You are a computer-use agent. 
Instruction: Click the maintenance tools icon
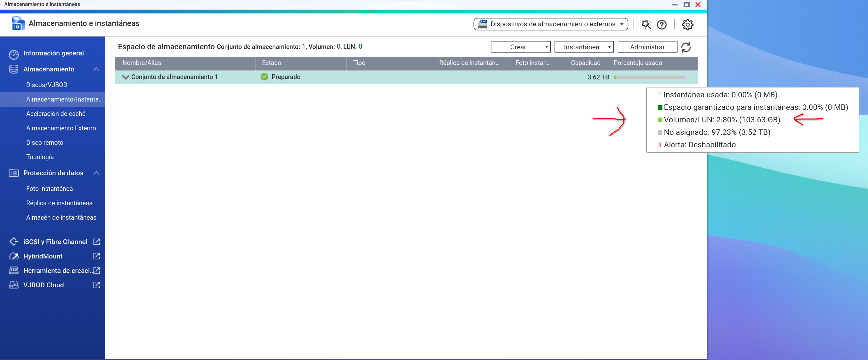[x=646, y=24]
